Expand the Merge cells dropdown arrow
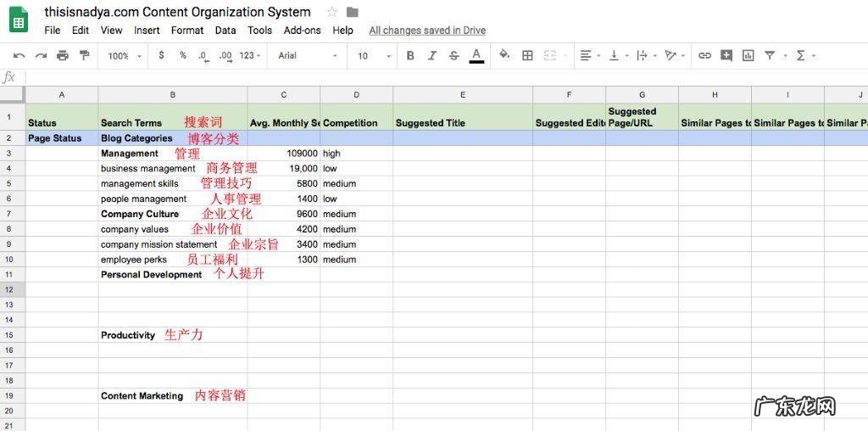The image size is (868, 431). click(565, 56)
